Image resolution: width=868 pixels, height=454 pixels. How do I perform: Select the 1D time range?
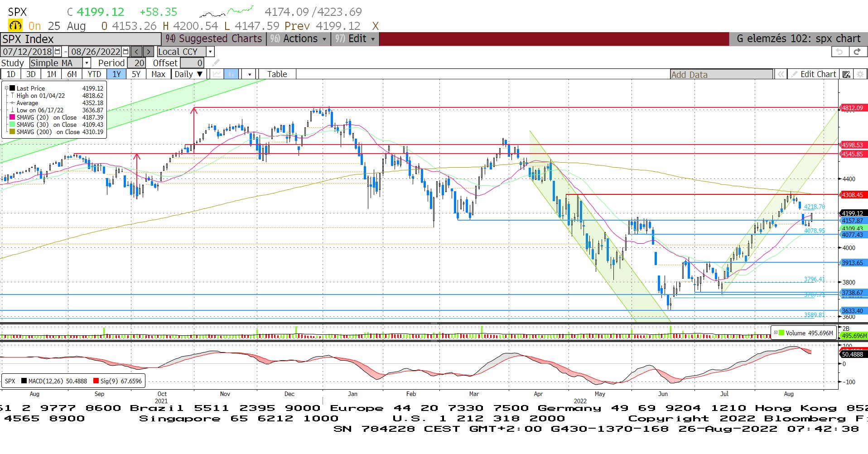click(11, 74)
